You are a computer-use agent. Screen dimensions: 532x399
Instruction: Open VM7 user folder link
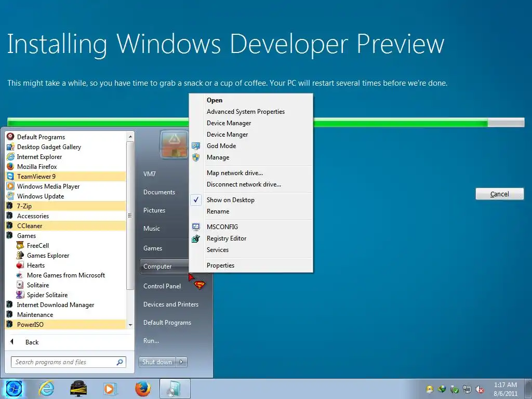point(149,174)
